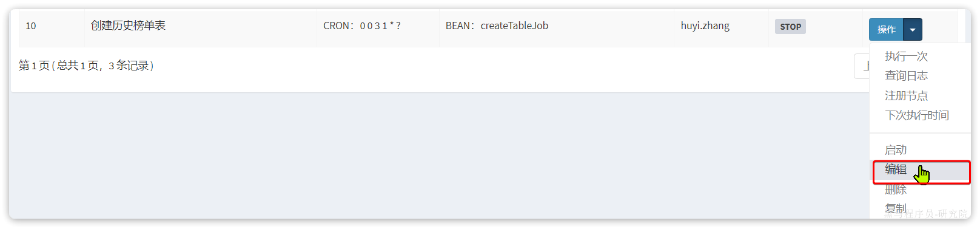
Task: Select the job ID cell showing 10
Action: (31, 26)
